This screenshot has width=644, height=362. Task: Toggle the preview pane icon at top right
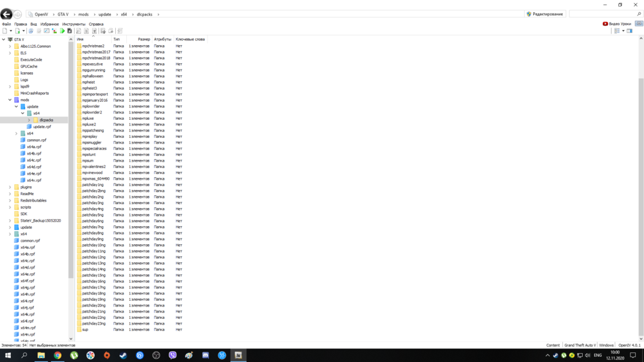point(630,31)
